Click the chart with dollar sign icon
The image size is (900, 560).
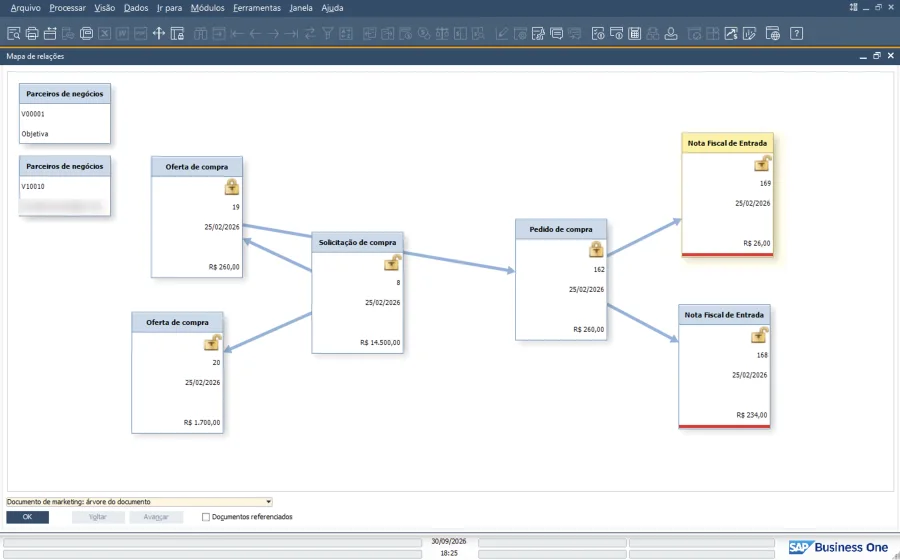tap(731, 34)
